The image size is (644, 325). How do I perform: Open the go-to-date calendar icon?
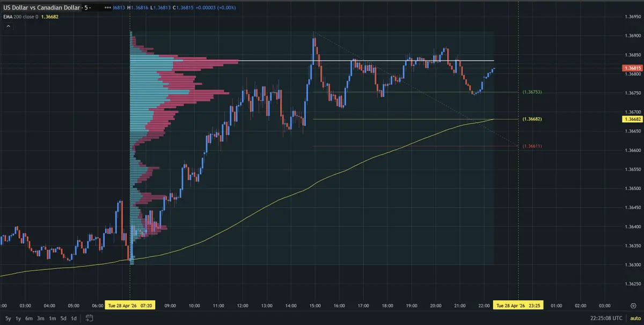coord(90,318)
